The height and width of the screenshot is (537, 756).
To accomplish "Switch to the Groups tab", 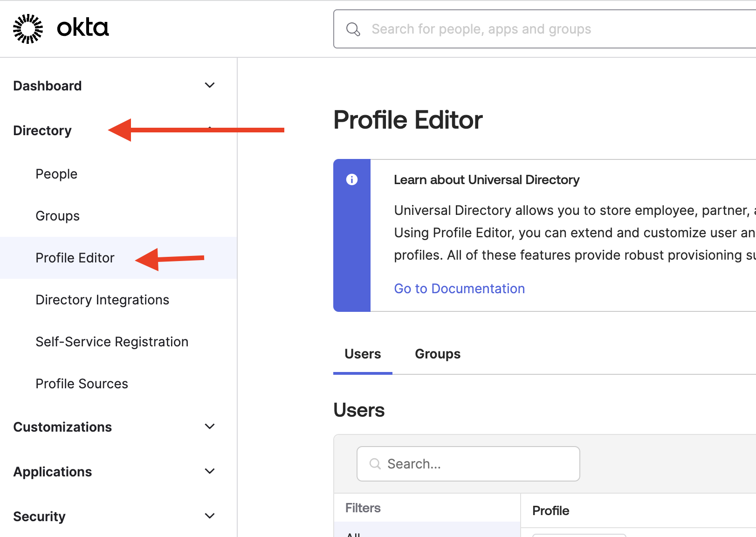I will tap(438, 354).
